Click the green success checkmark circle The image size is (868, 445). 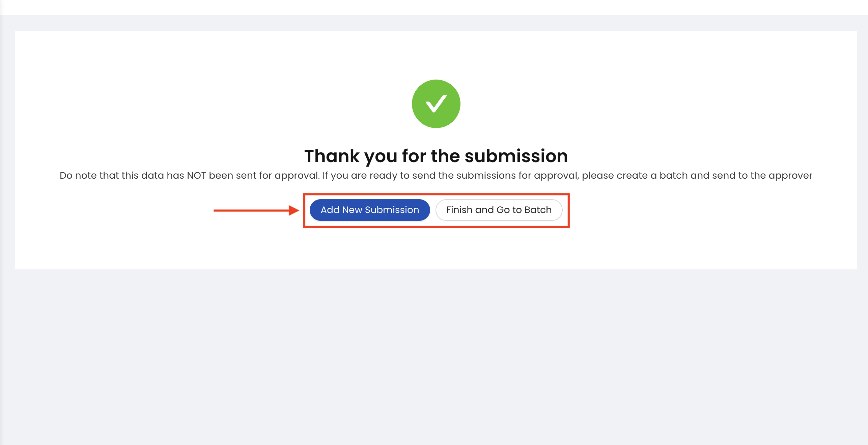(x=436, y=104)
